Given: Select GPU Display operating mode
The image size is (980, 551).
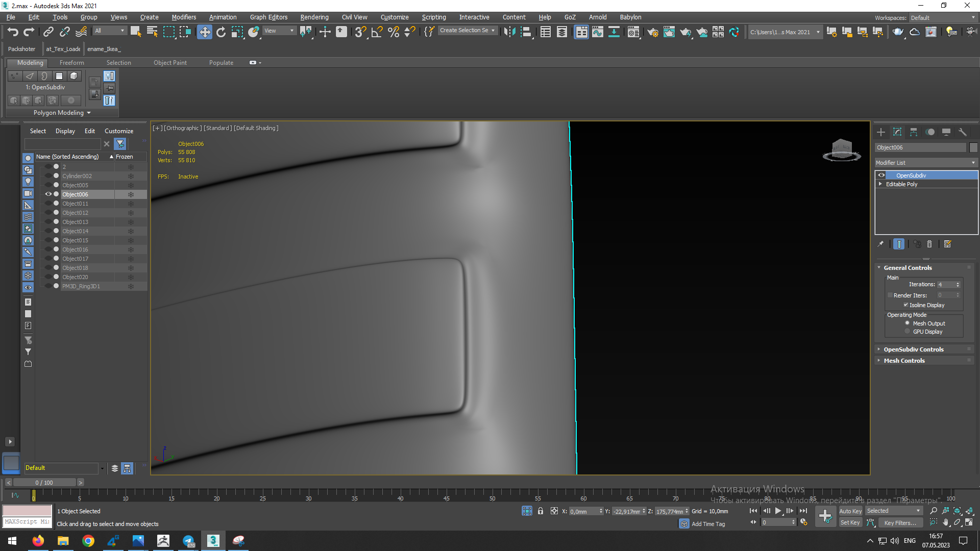Looking at the screenshot, I should (907, 332).
